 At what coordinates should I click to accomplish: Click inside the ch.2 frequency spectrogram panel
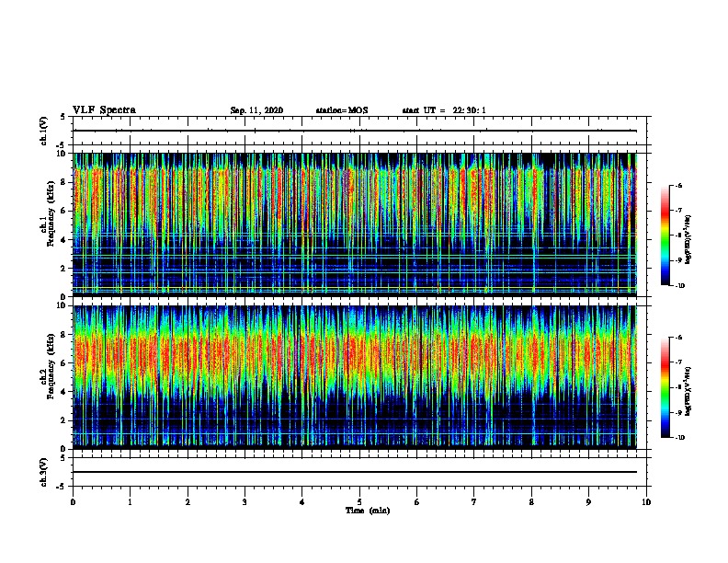tap(355, 377)
